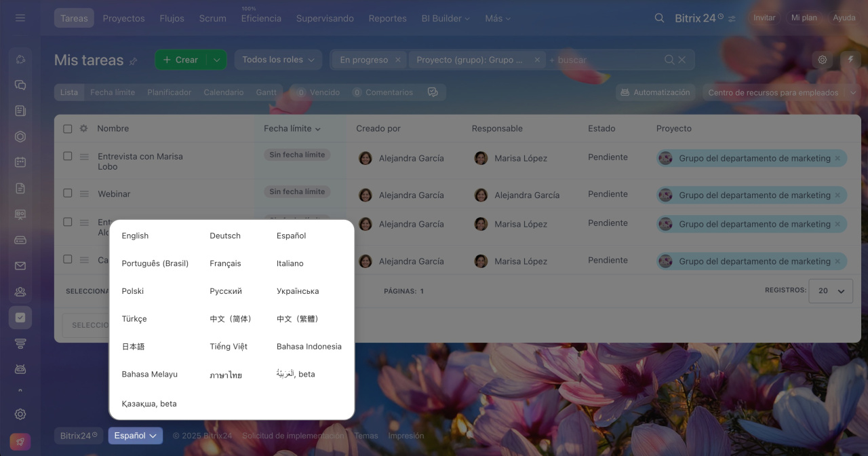
Task: Pin the Mis tareas page
Action: point(133,61)
